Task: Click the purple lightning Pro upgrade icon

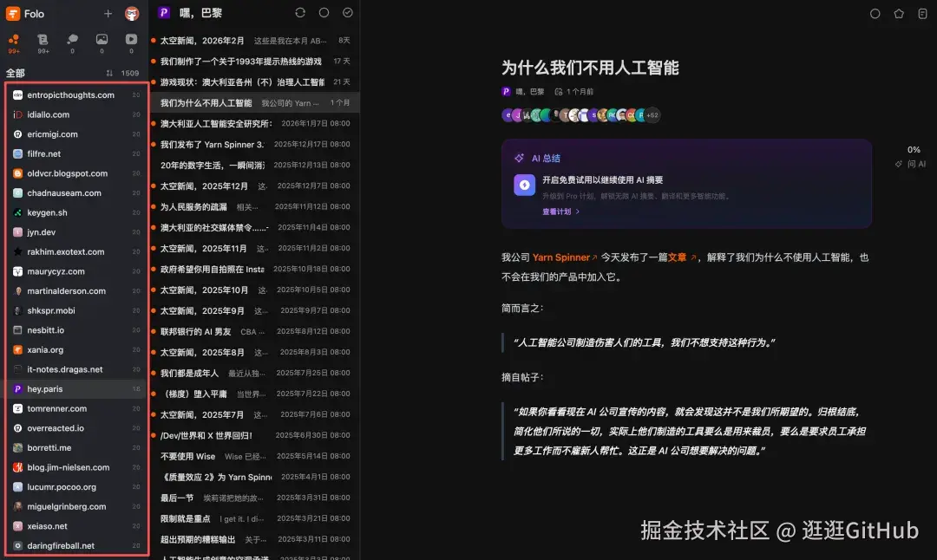Action: (x=524, y=185)
